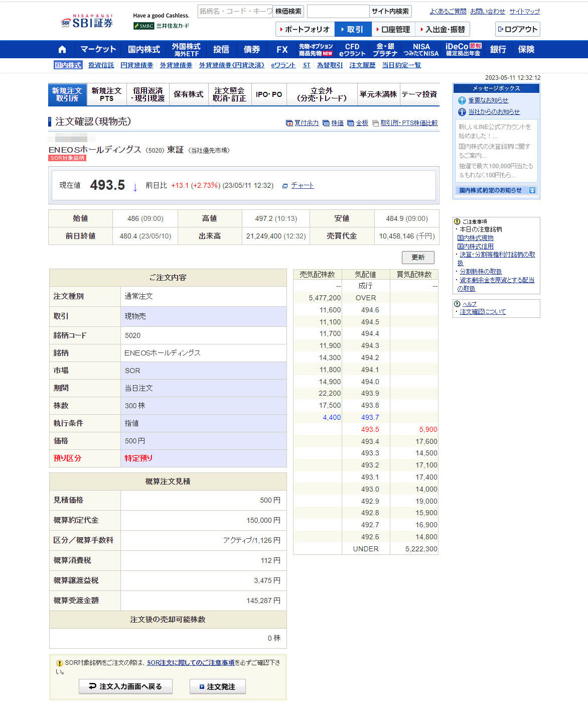Click the SBI証券 logo
Viewport: 588px width, 713px height.
(x=87, y=22)
